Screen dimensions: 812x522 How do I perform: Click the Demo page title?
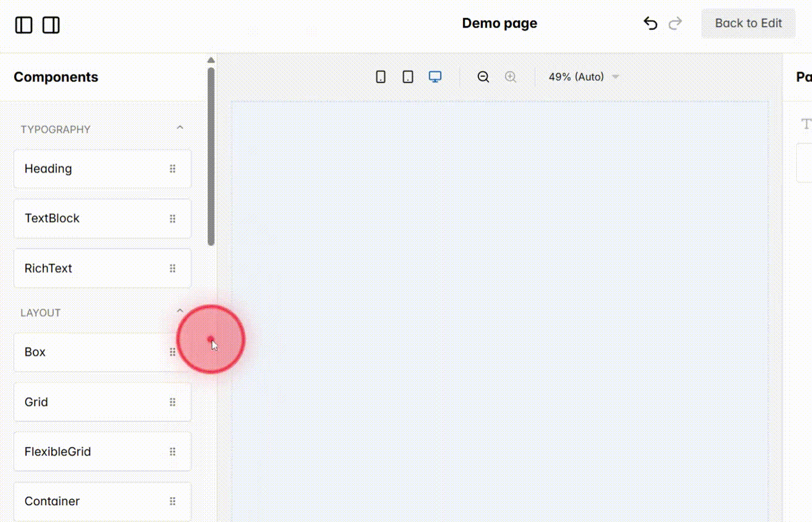tap(500, 23)
